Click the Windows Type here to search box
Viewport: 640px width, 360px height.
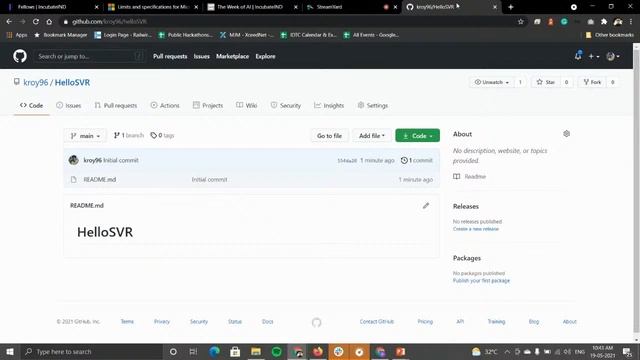coord(91,351)
